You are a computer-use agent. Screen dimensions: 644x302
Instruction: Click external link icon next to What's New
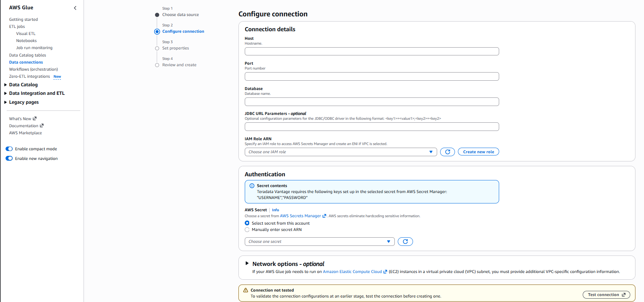click(35, 119)
